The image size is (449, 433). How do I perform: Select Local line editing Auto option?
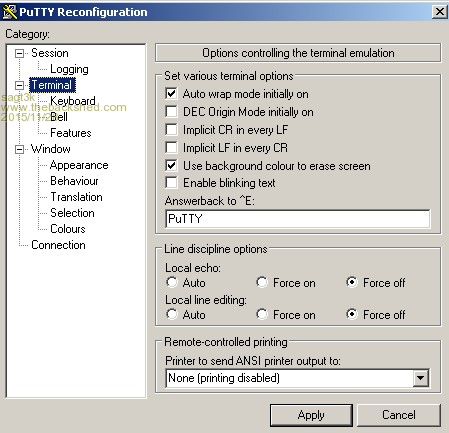pos(172,315)
